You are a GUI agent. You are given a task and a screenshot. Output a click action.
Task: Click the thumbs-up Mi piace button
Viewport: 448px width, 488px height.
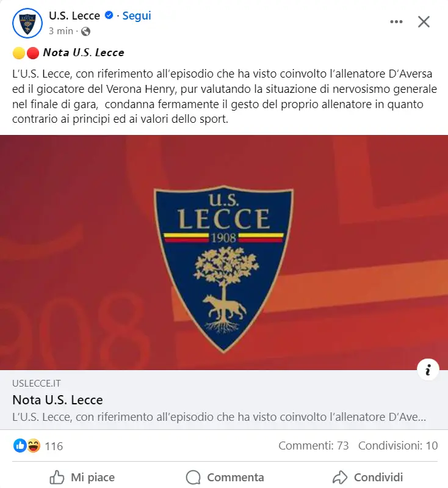82,477
